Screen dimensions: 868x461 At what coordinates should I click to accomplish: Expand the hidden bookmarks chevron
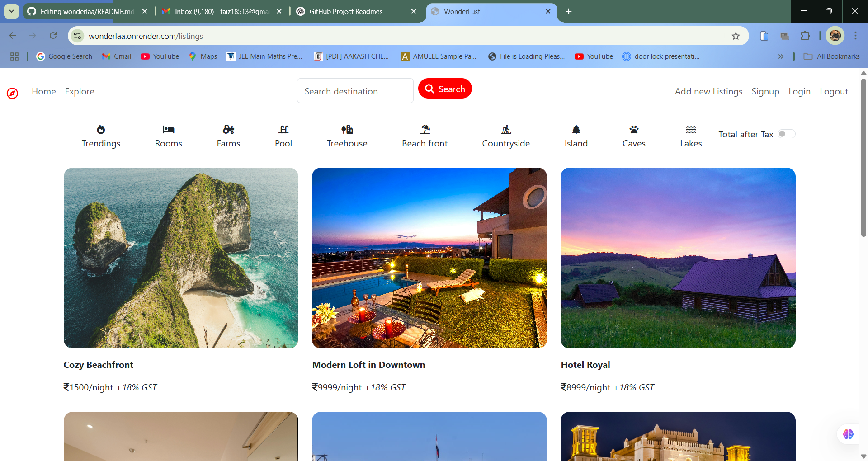click(x=781, y=56)
